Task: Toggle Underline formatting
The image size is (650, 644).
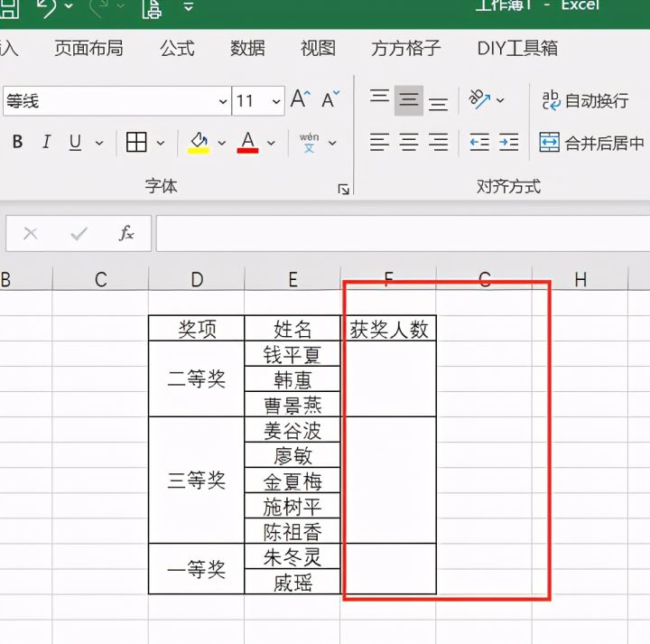Action: click(75, 142)
